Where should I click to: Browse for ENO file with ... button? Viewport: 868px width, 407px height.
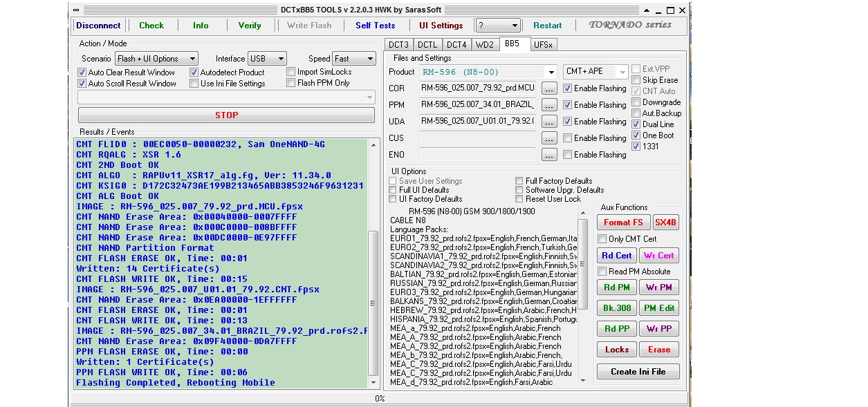pyautogui.click(x=548, y=155)
